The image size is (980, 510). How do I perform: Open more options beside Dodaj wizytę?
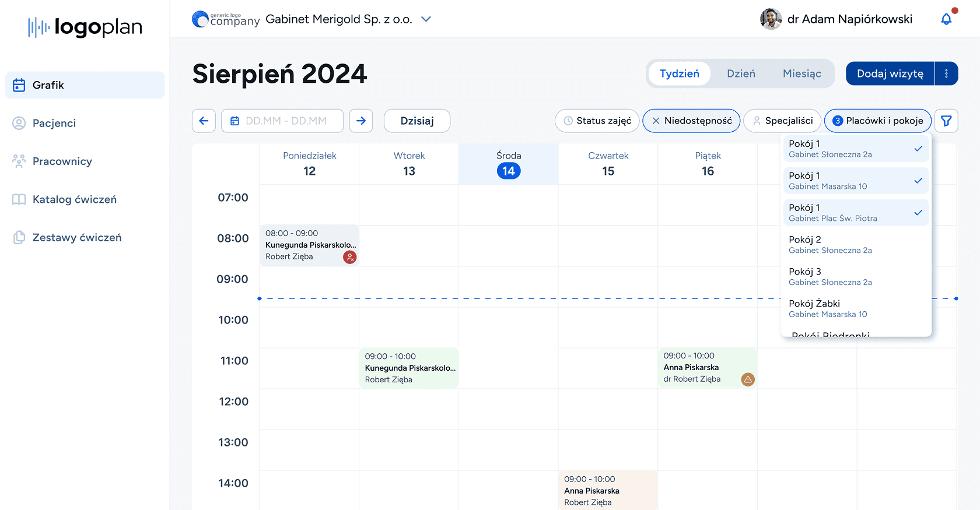pos(946,73)
